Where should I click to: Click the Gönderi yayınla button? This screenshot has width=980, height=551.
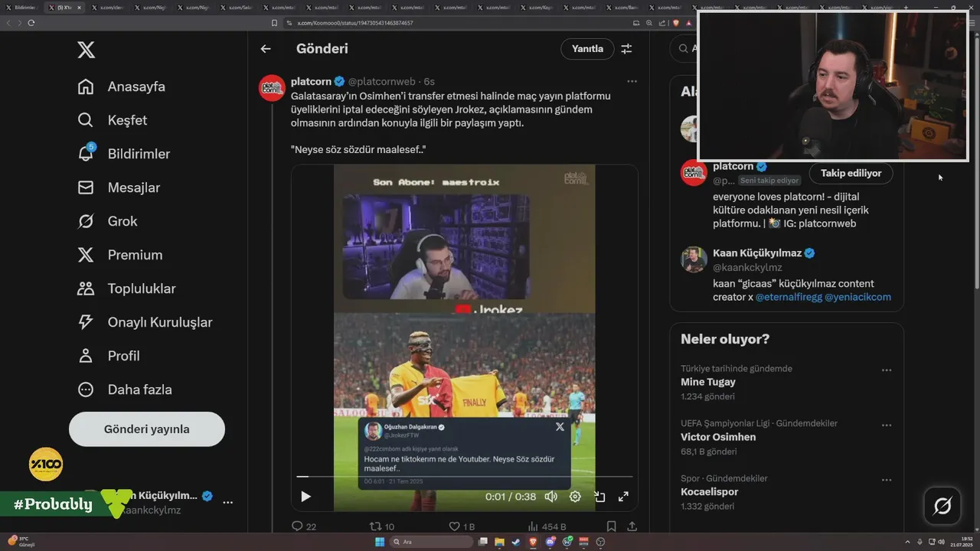(x=147, y=429)
